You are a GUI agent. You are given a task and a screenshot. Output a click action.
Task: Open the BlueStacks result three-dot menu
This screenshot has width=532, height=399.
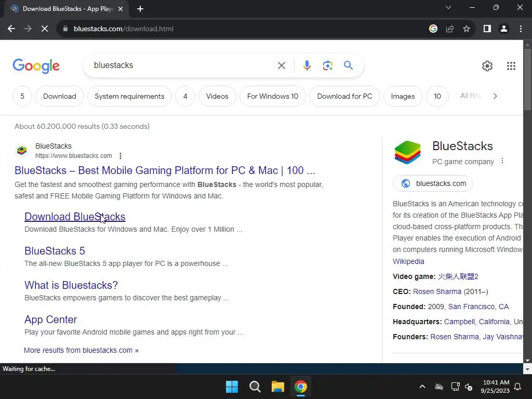click(x=121, y=156)
